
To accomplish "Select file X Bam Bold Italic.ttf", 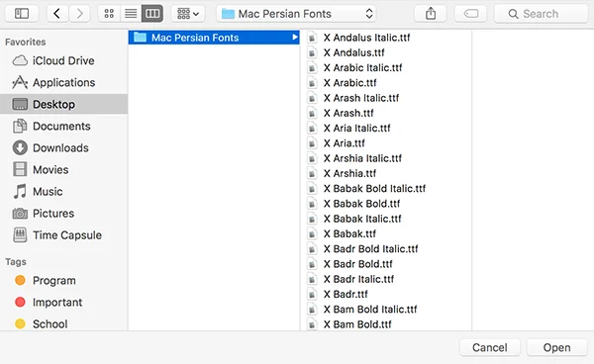I will point(386,310).
